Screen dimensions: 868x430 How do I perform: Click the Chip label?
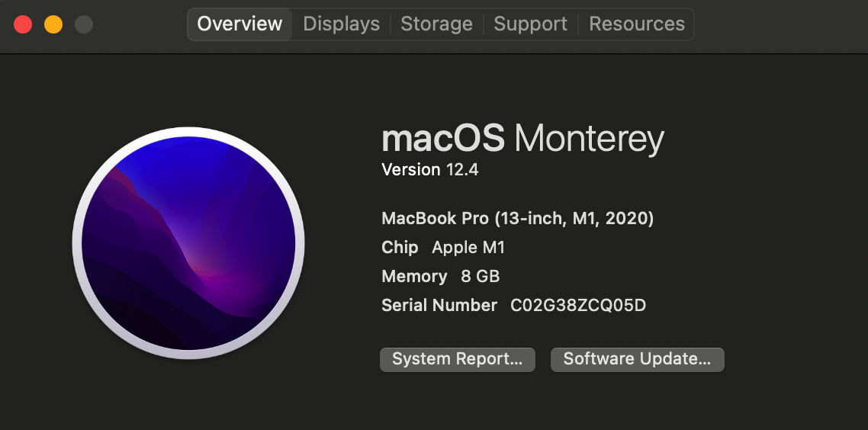[400, 248]
